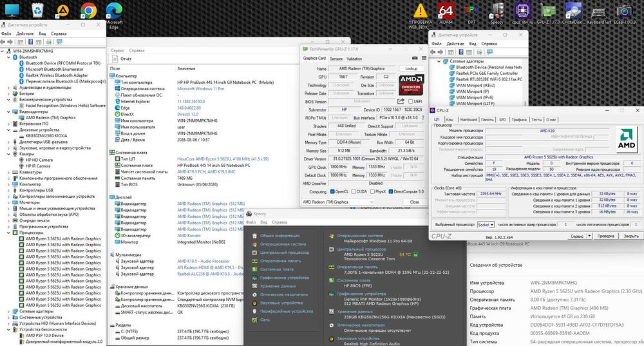
Task: Click Bus Interface question mark in GPU-Z
Action: point(422,118)
